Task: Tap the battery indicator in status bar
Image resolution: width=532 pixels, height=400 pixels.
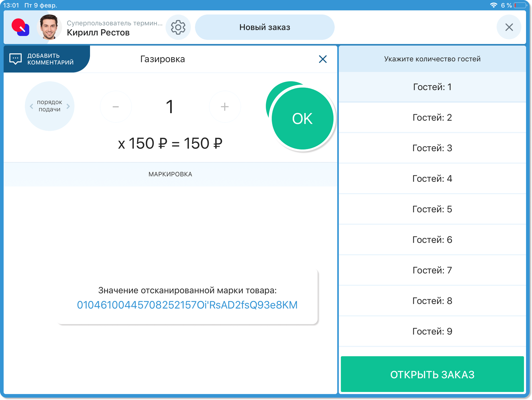Action: [x=520, y=5]
